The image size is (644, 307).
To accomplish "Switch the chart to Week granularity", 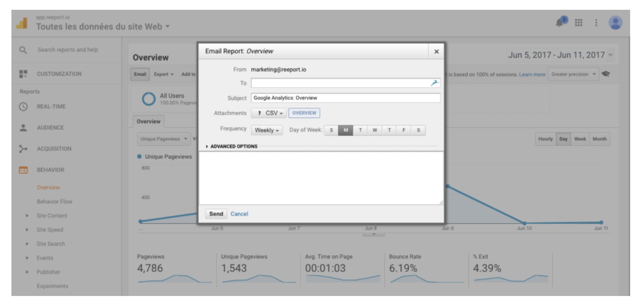I will (x=580, y=139).
